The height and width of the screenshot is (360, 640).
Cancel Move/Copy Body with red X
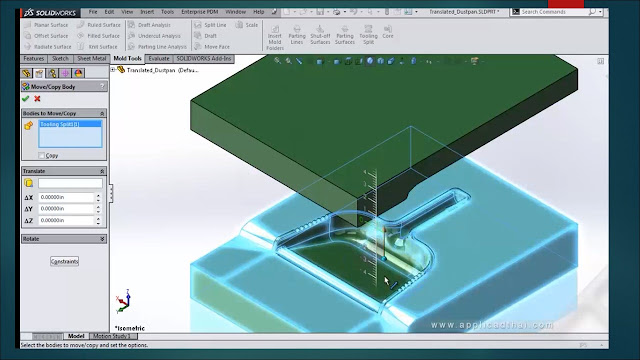[x=37, y=99]
